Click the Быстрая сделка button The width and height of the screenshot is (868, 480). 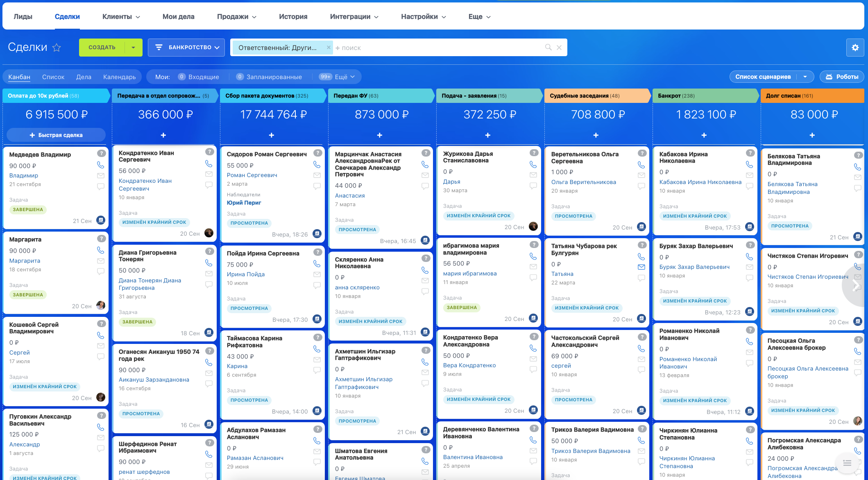pyautogui.click(x=56, y=135)
